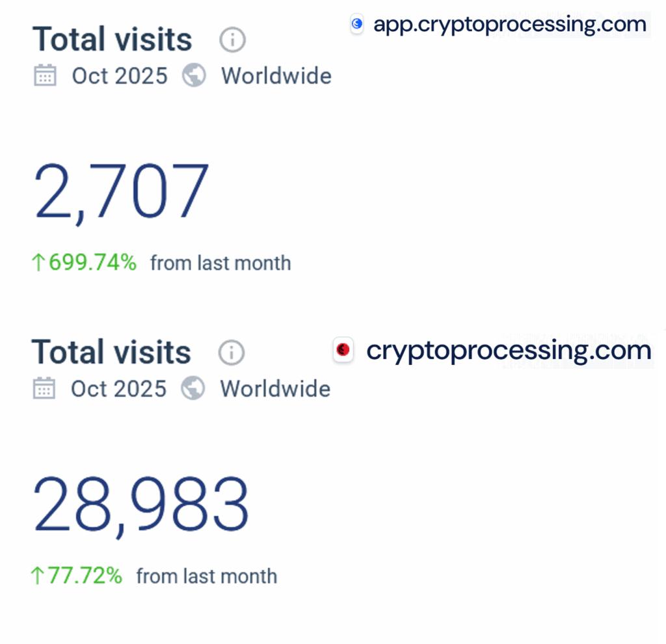Click the lower Oct 2025 date filter
The height and width of the screenshot is (644, 666).
click(x=118, y=388)
